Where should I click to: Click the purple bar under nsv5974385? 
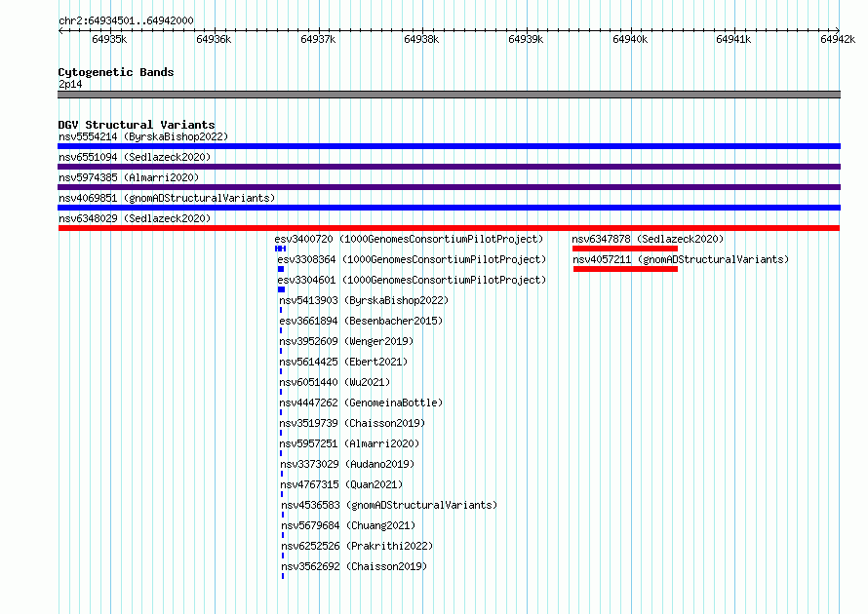pos(449,187)
